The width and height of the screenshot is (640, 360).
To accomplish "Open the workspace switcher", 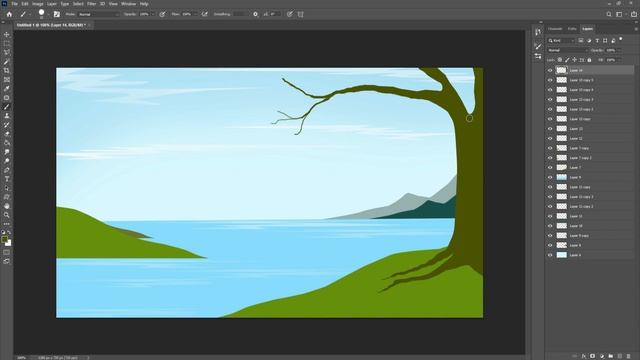I will [620, 14].
